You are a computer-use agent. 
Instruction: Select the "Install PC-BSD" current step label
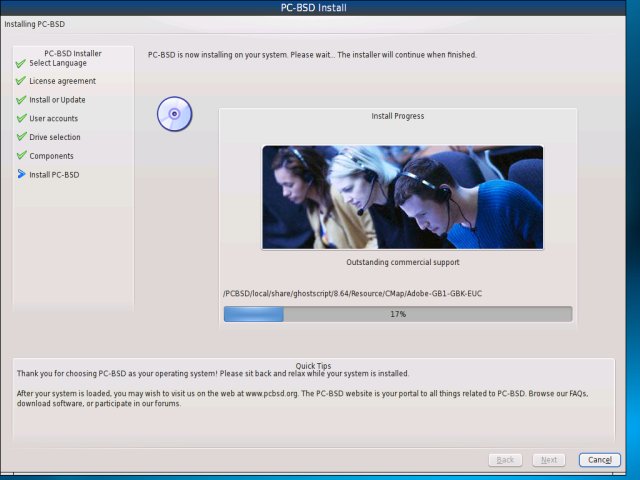(54, 175)
